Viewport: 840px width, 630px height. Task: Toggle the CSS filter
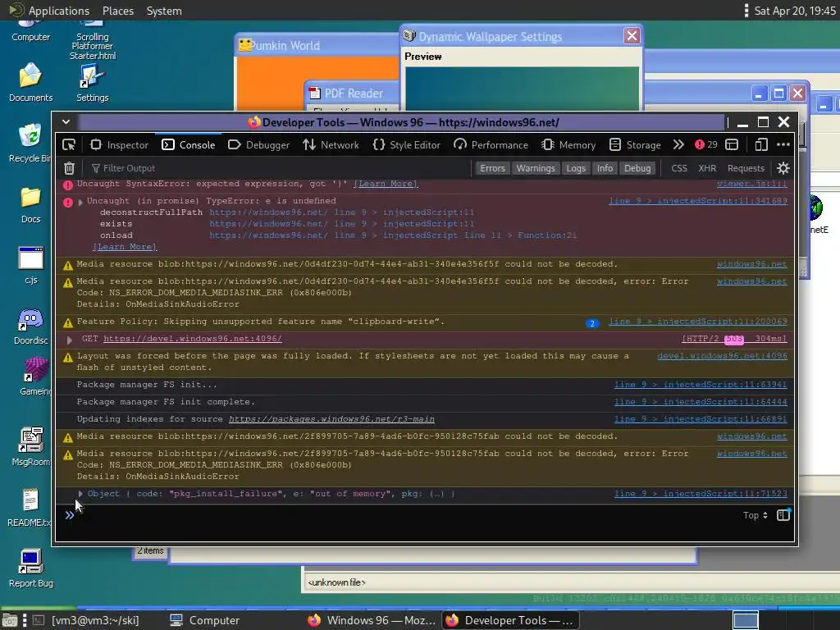(678, 168)
